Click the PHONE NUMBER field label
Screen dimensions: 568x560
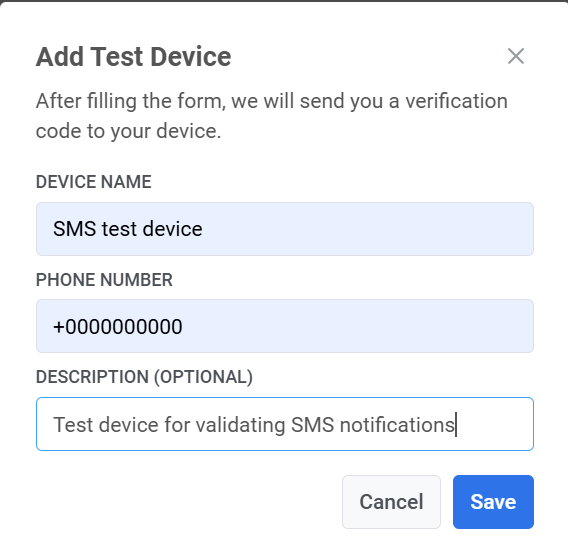coord(104,280)
